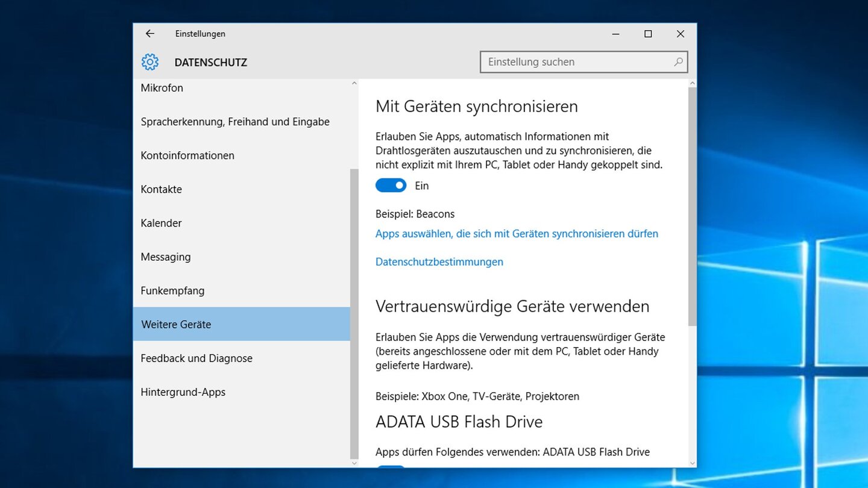The image size is (868, 488).
Task: Select Funkempfang in the sidebar
Action: tap(172, 290)
